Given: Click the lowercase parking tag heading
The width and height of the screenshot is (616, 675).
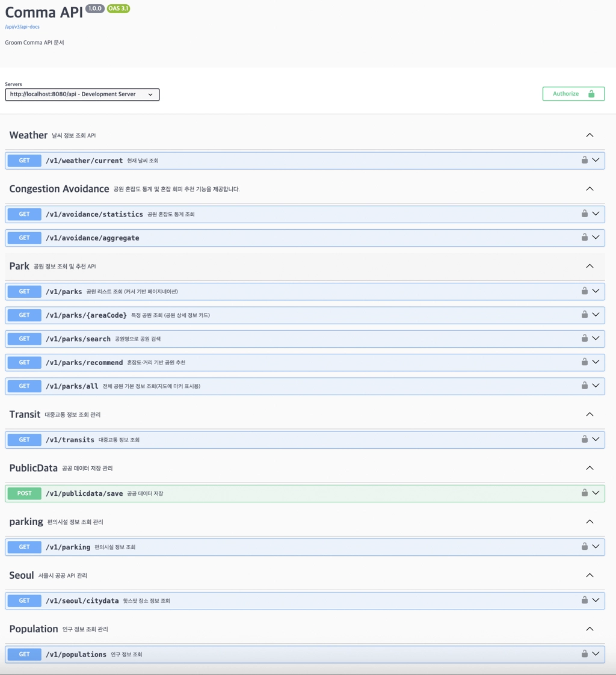Looking at the screenshot, I should (26, 522).
